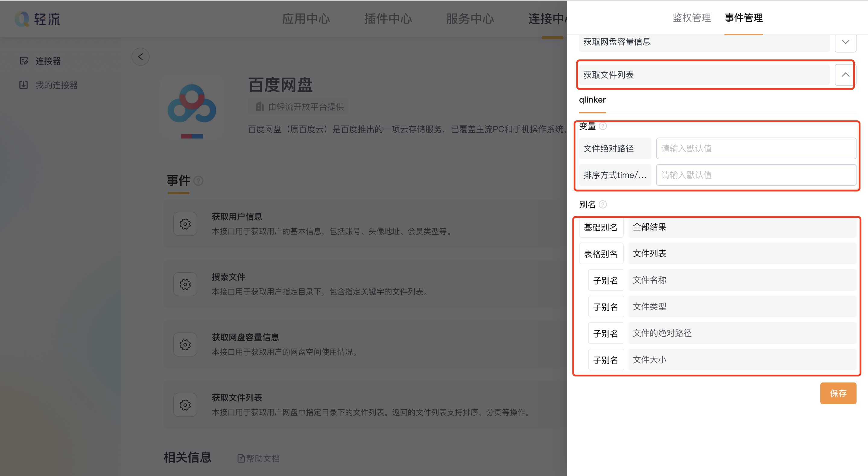The height and width of the screenshot is (476, 868).
Task: Click help icon next to 事件 heading
Action: point(198,181)
